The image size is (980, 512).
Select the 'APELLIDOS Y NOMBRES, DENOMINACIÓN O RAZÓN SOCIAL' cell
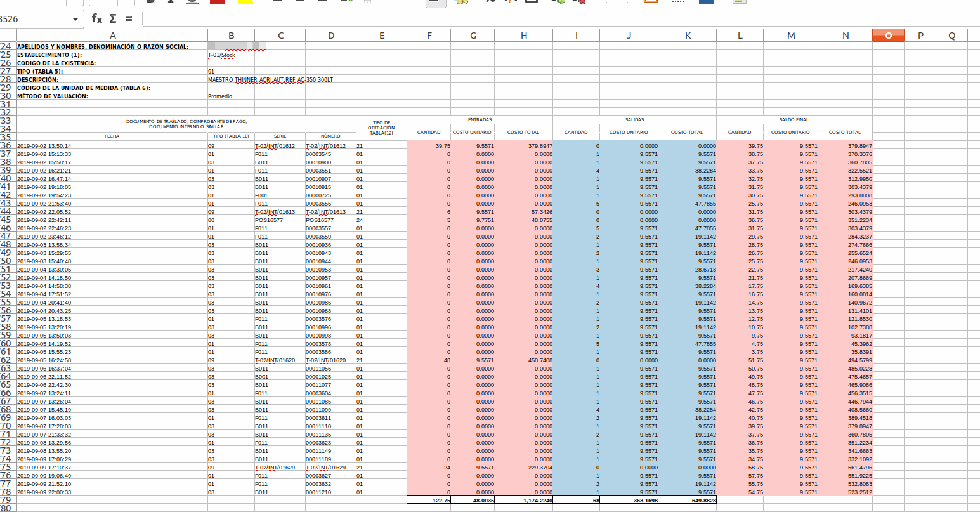coord(112,46)
